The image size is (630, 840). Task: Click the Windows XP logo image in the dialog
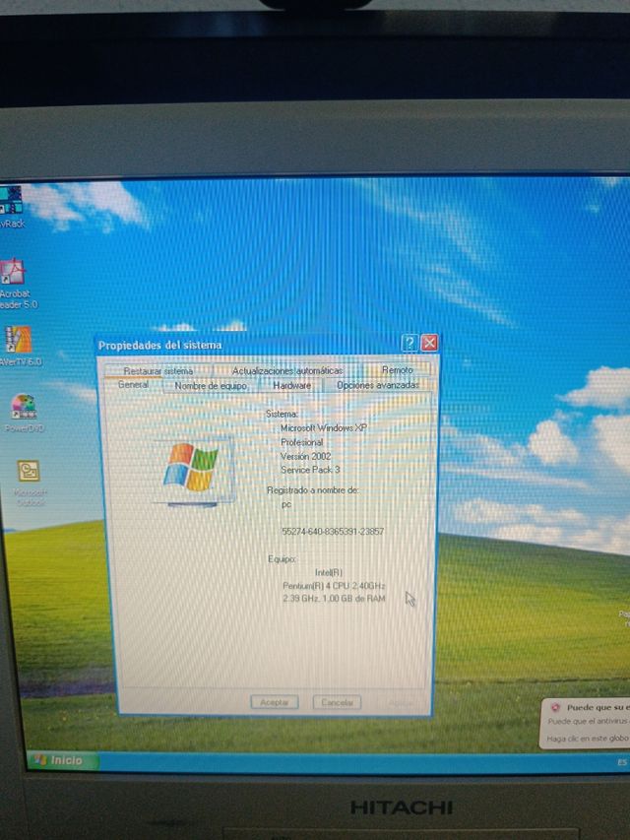click(x=192, y=471)
